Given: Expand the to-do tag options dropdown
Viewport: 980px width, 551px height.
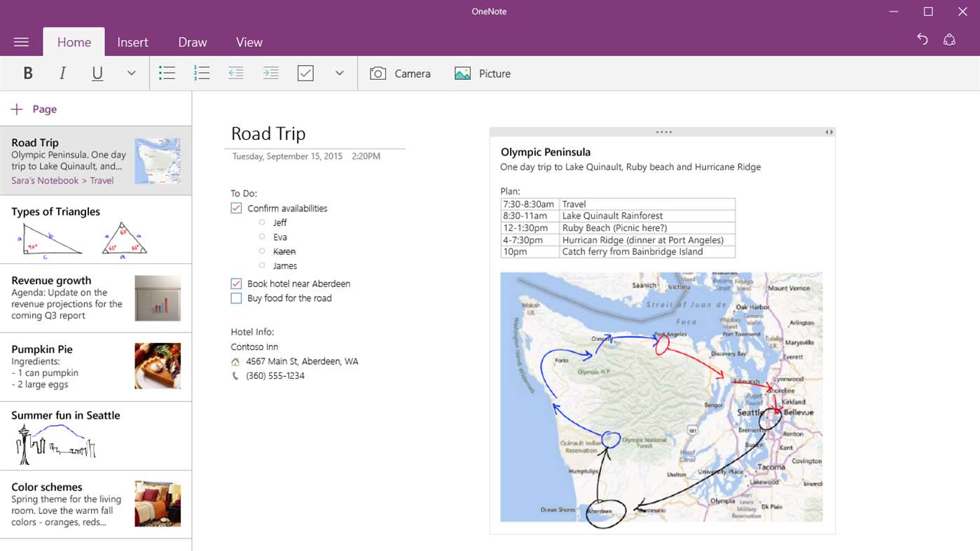Looking at the screenshot, I should (339, 74).
